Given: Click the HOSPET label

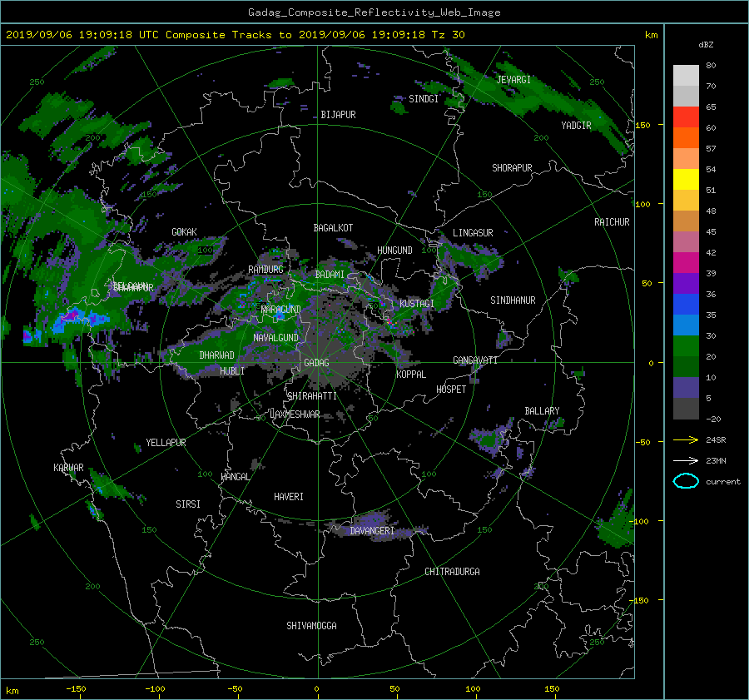Looking at the screenshot, I should 451,390.
